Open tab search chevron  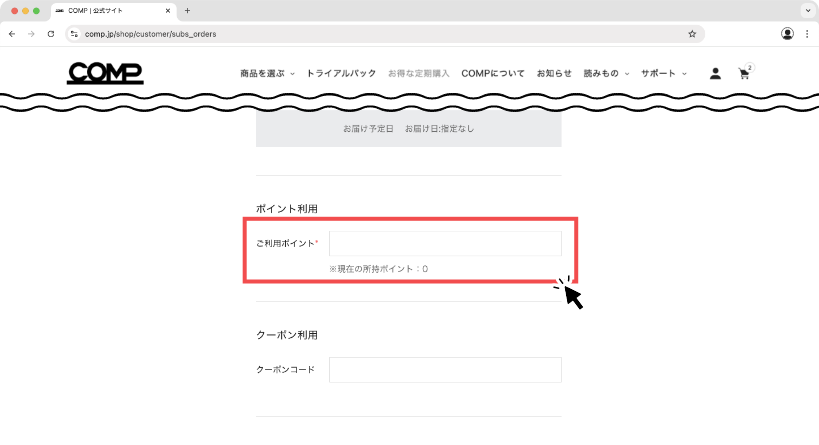click(x=808, y=10)
